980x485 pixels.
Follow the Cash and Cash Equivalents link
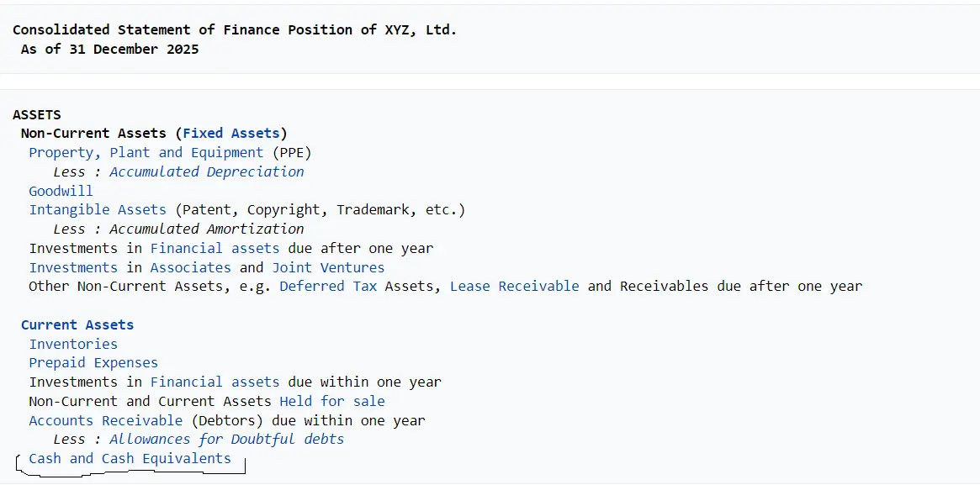[130, 458]
